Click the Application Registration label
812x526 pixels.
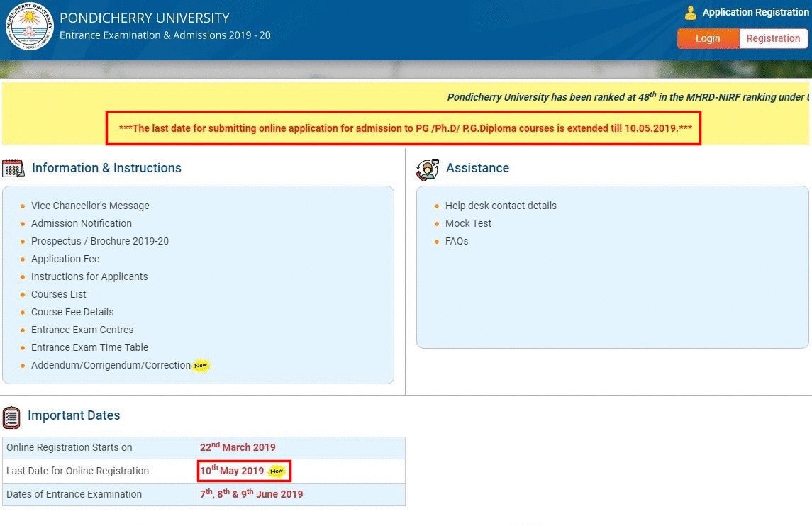pos(755,13)
